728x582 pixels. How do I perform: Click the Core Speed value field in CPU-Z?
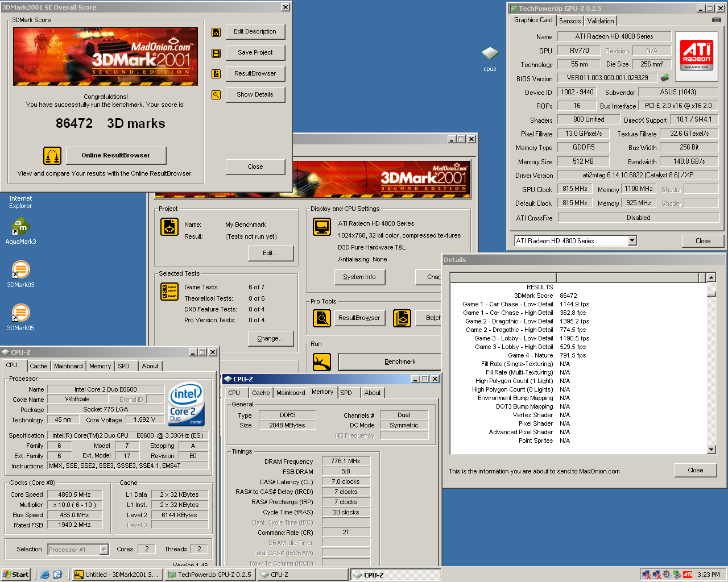pos(75,494)
